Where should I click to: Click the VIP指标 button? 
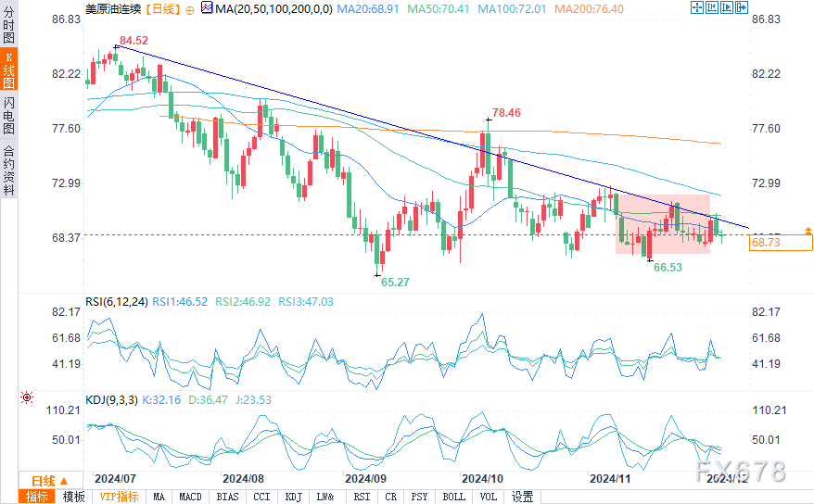119,497
